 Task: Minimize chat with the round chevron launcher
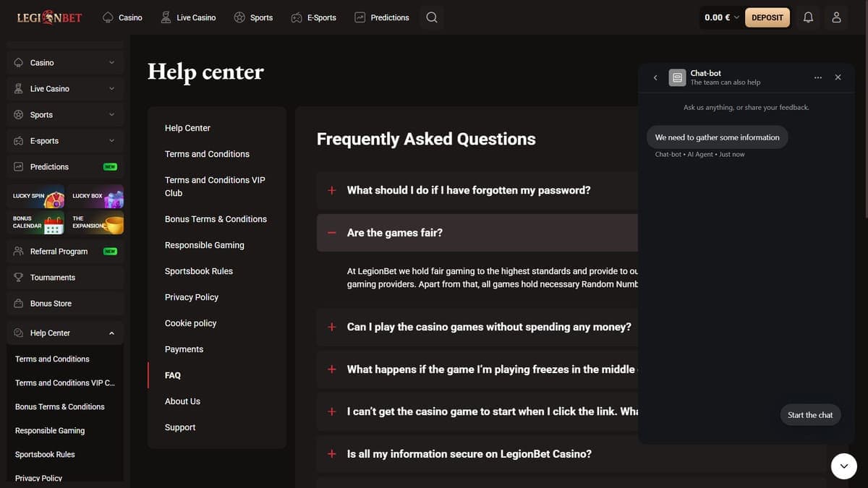click(x=844, y=466)
